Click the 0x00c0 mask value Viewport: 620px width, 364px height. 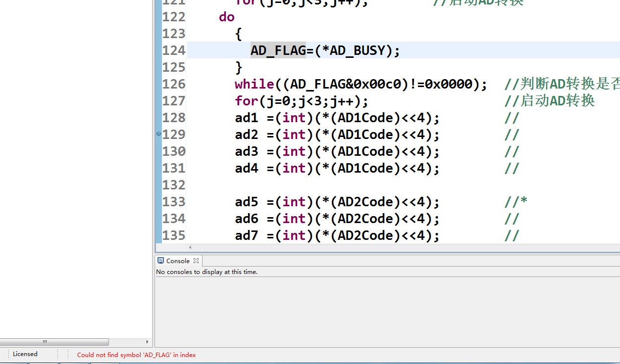[x=377, y=84]
